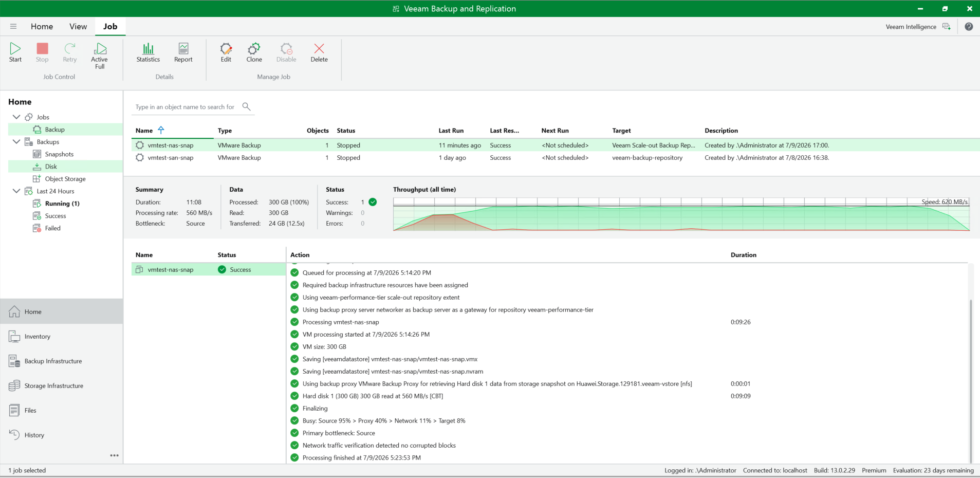Click 'Hard disk 1 (300 GB)' log entry
Viewport: 980px width, 478px height.
(373, 396)
